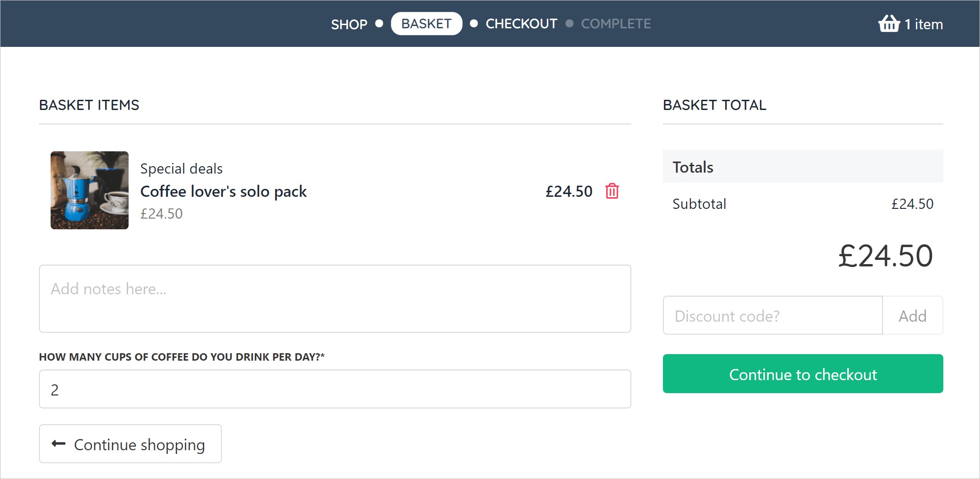This screenshot has width=980, height=479.
Task: Delete Coffee lover's solo pack with trash icon
Action: pyautogui.click(x=612, y=191)
